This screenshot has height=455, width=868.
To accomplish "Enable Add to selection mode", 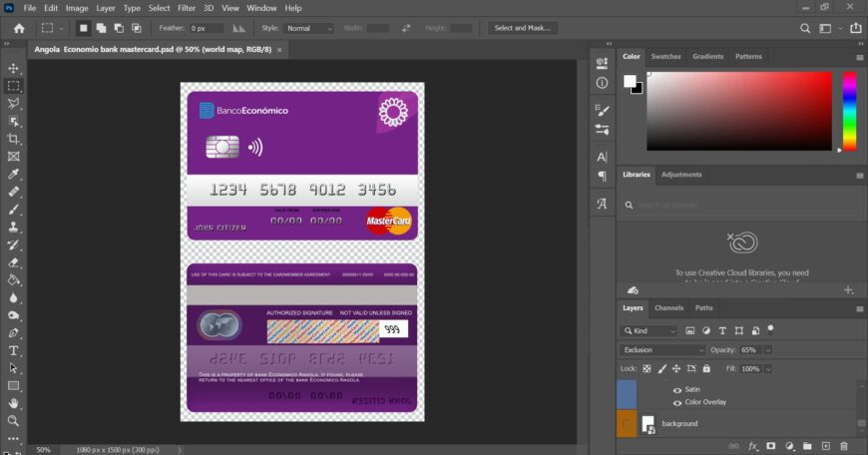I will pos(101,28).
